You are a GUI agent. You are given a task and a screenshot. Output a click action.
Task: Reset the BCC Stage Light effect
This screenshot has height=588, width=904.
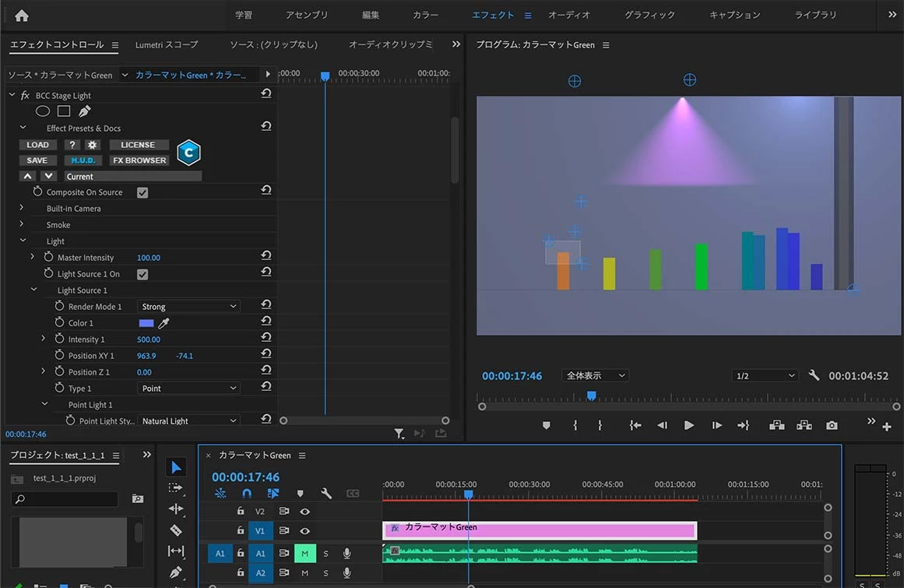[x=266, y=93]
